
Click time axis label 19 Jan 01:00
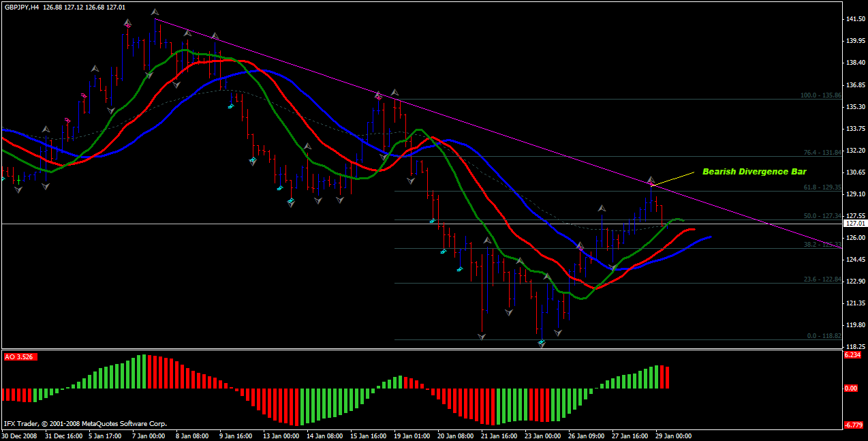coord(412,435)
